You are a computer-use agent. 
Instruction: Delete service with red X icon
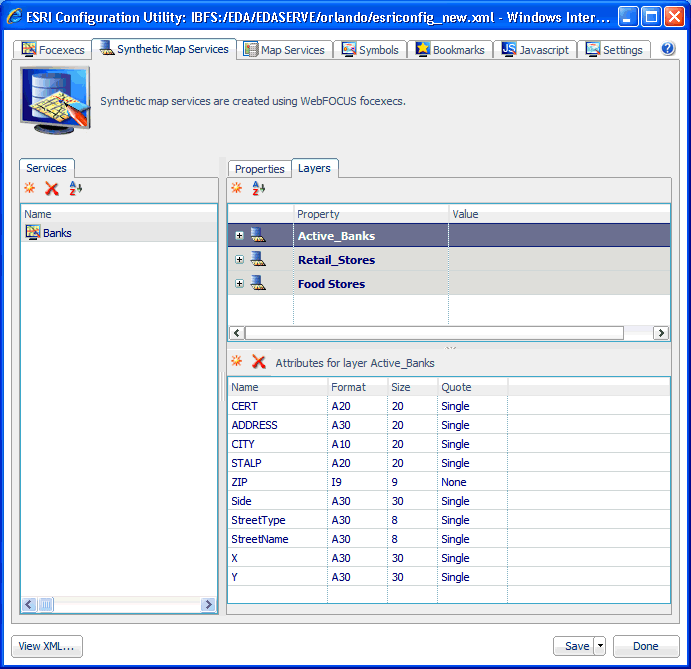[52, 189]
